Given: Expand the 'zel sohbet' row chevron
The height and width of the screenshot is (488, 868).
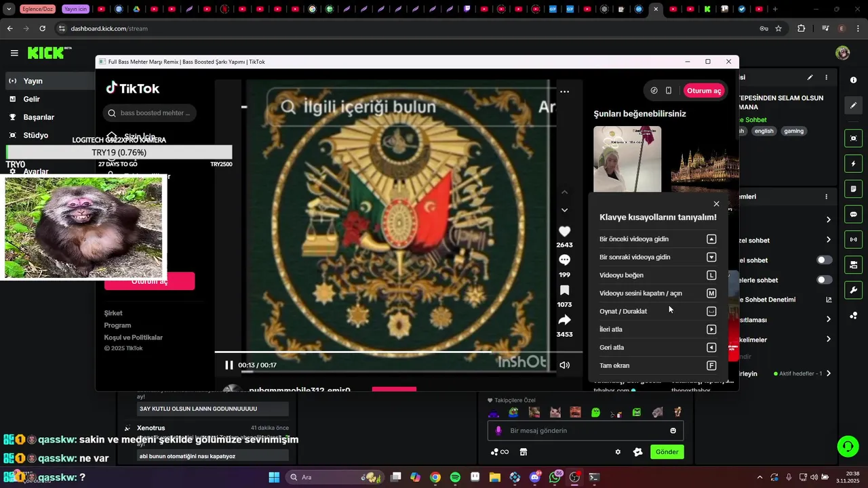Looking at the screenshot, I should pyautogui.click(x=829, y=240).
